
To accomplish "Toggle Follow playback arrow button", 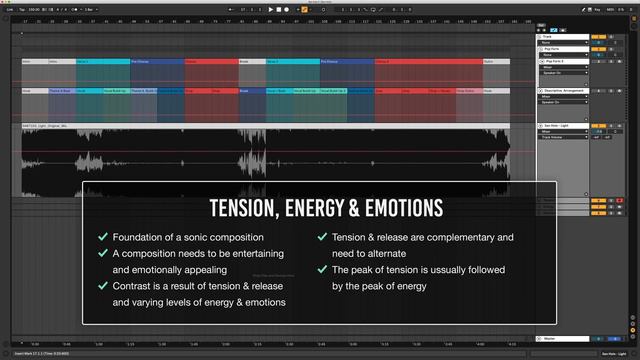I will click(231, 9).
